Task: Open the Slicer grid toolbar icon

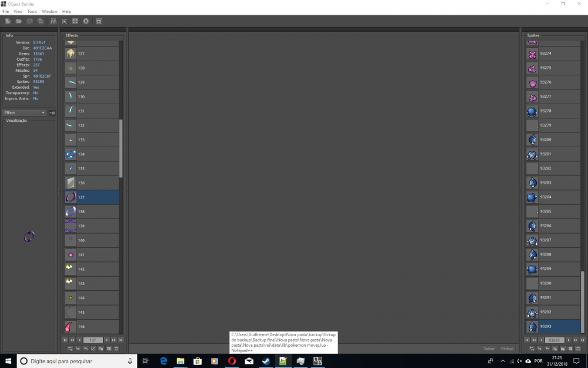Action: click(x=75, y=21)
